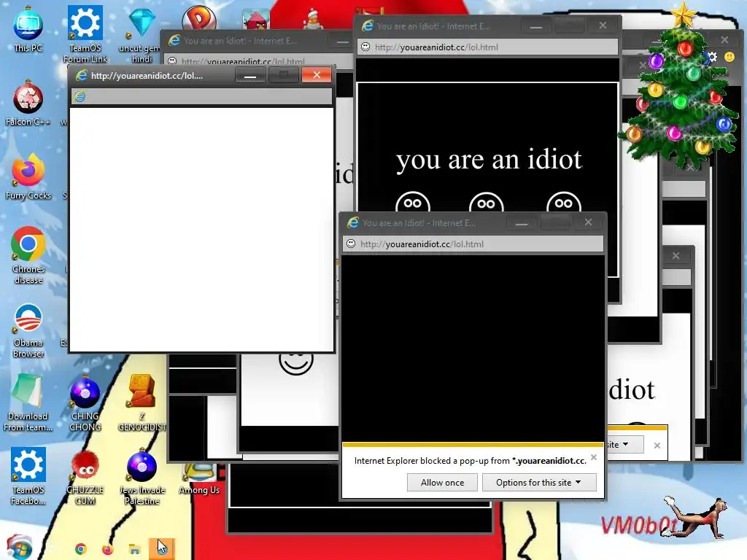The height and width of the screenshot is (560, 747).
Task: Click the smiley favicon in the top-right idiot window
Action: click(x=365, y=47)
